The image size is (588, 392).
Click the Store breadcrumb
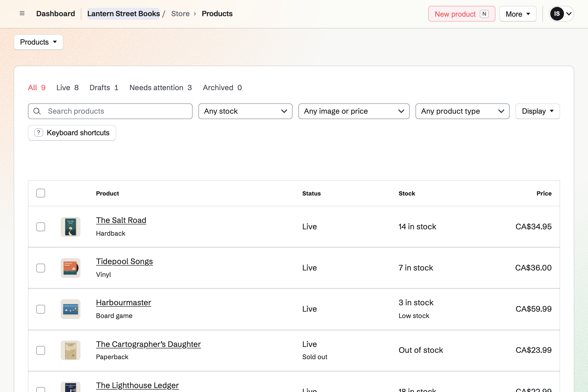[x=180, y=13]
